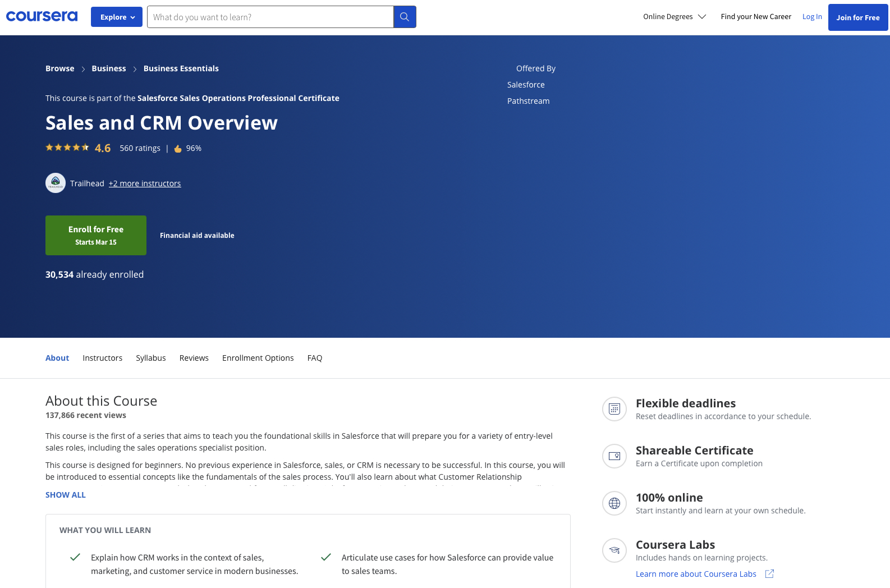Click the breadcrumb chevron after Browse
This screenshot has height=588, width=890.
point(83,69)
